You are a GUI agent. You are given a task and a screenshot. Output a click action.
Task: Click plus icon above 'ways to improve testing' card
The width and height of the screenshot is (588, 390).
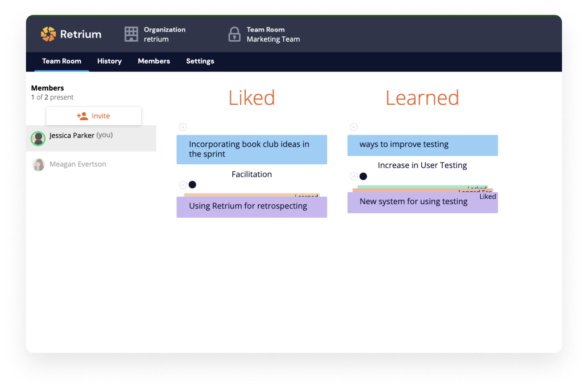pyautogui.click(x=353, y=127)
